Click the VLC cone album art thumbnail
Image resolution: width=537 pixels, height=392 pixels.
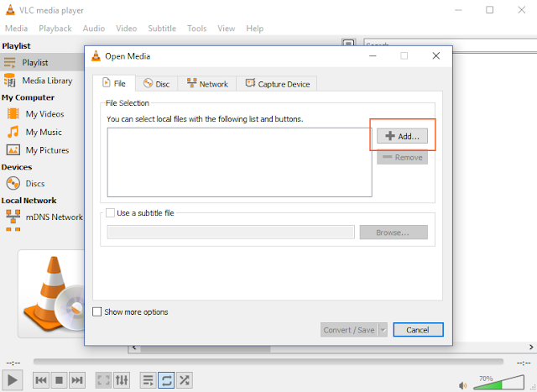click(51, 294)
